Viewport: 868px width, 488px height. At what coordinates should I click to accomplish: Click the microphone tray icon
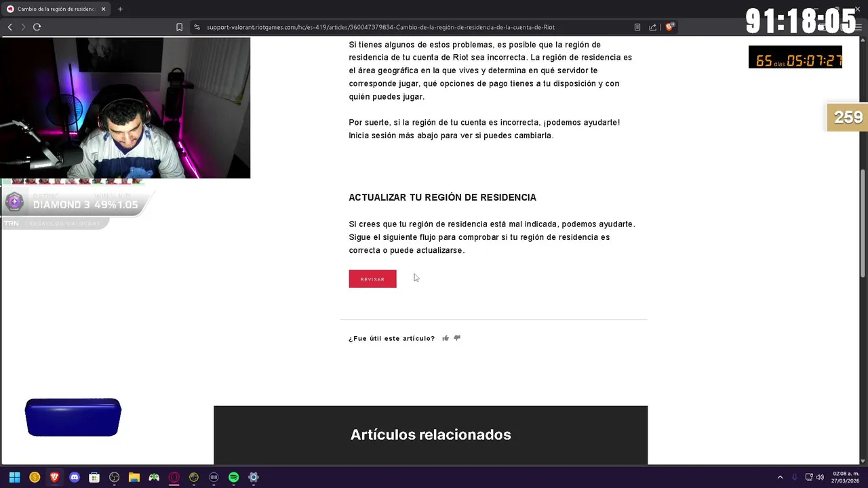pyautogui.click(x=795, y=477)
